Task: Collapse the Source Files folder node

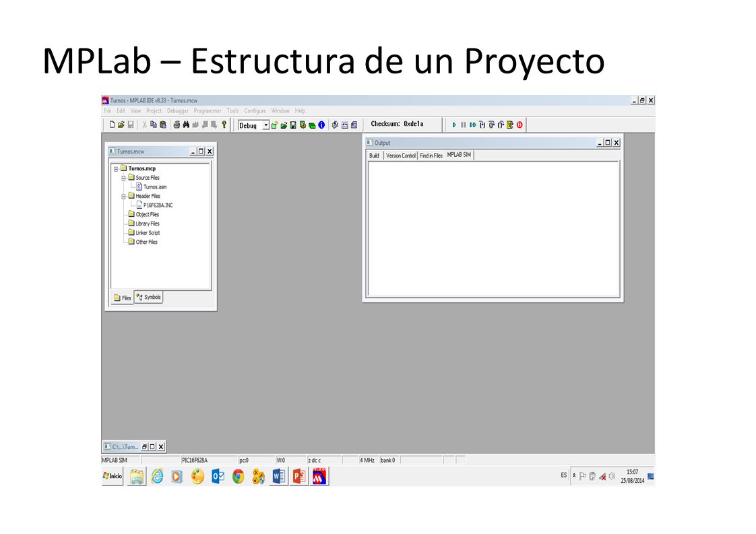Action: point(123,178)
